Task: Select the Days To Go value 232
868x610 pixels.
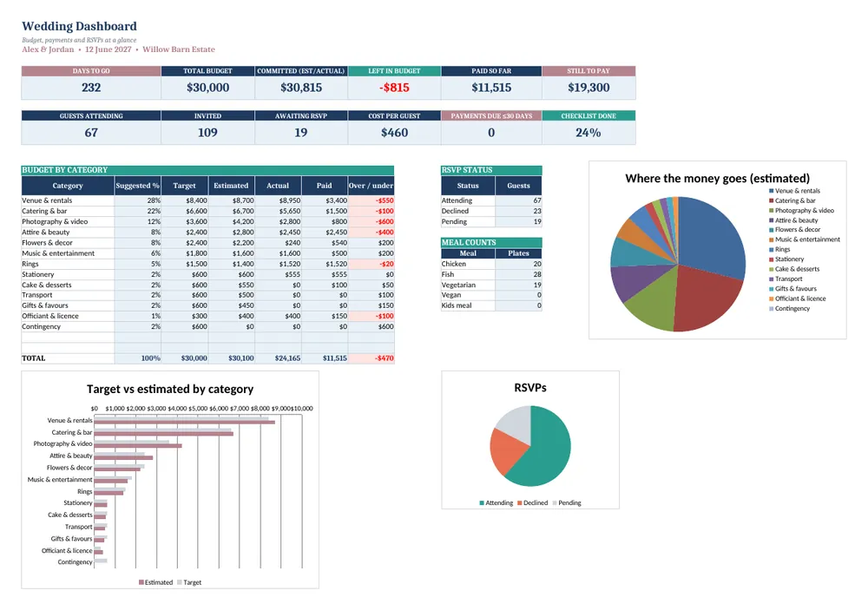Action: [91, 88]
